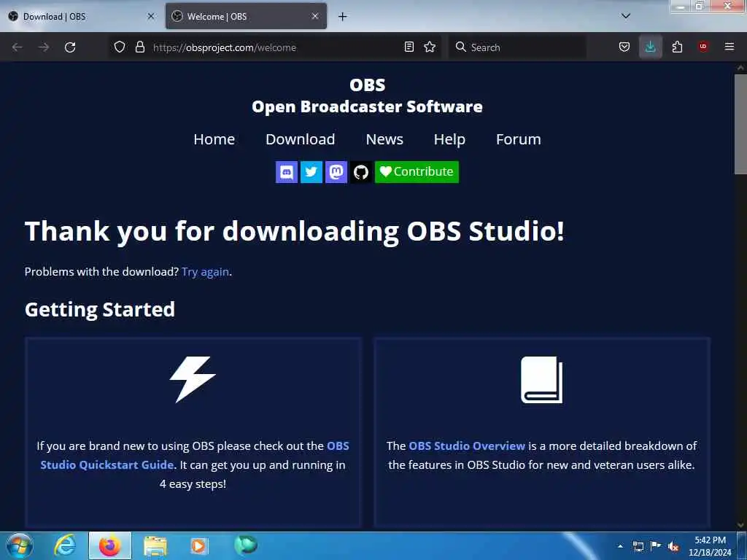Open the clock showing 5:42 PM
Screen dimensions: 747x560
(x=710, y=546)
